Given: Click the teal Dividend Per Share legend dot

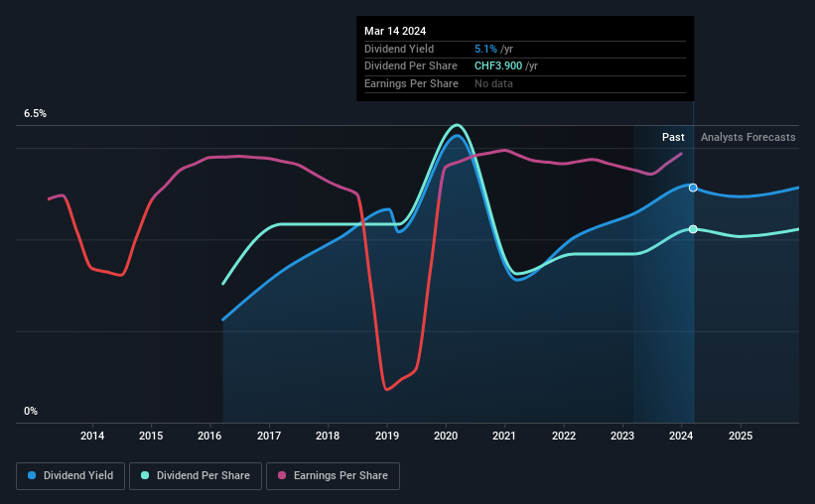Looking at the screenshot, I should pyautogui.click(x=145, y=475).
